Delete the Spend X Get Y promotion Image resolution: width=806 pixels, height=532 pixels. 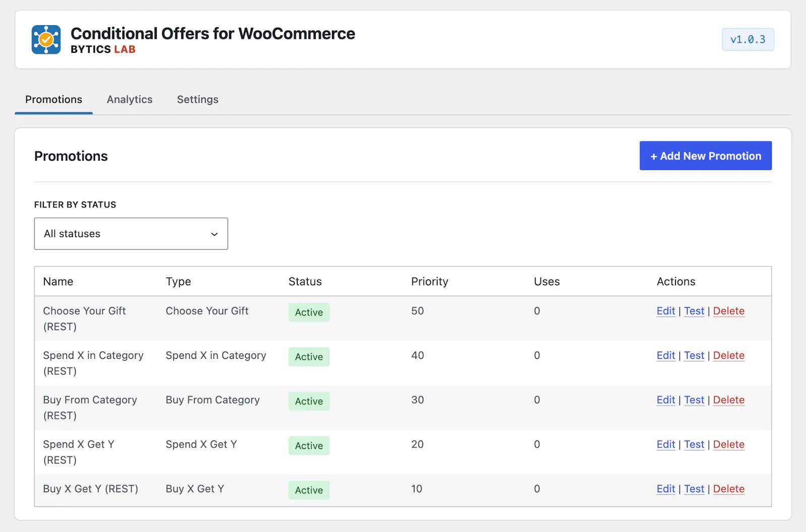tap(729, 444)
